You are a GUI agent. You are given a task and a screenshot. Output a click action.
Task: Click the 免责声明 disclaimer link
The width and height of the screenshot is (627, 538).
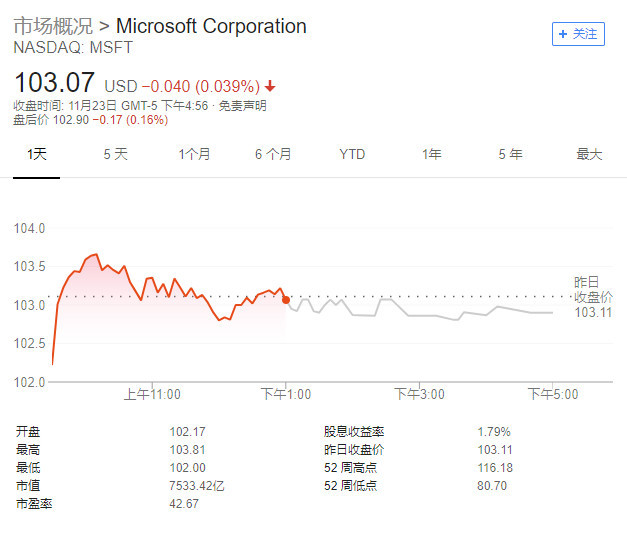(244, 105)
